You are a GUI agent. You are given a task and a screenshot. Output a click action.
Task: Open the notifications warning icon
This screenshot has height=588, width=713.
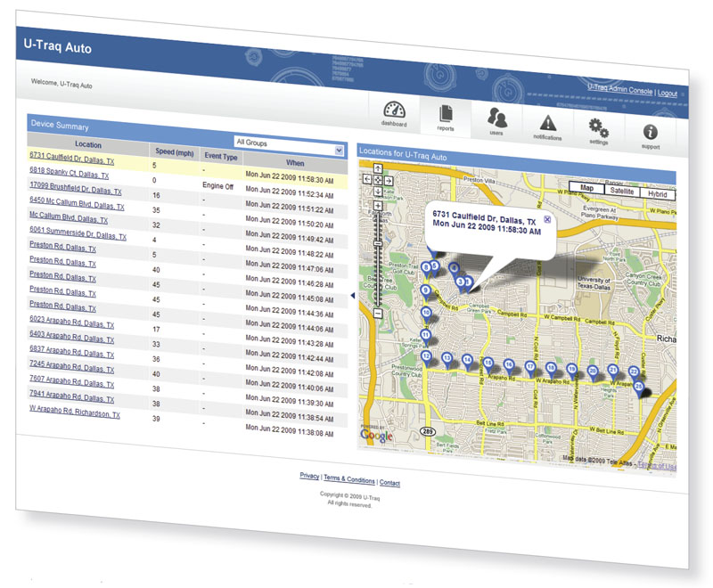click(548, 126)
